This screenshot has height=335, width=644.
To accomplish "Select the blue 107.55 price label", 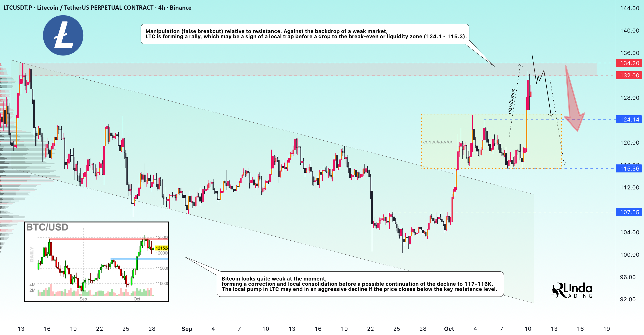I will click(629, 212).
